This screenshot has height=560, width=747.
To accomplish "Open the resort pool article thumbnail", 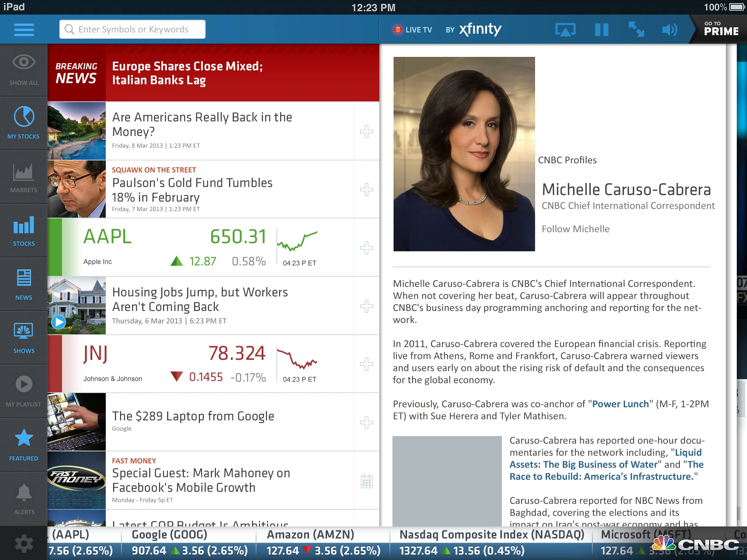I will point(77,131).
